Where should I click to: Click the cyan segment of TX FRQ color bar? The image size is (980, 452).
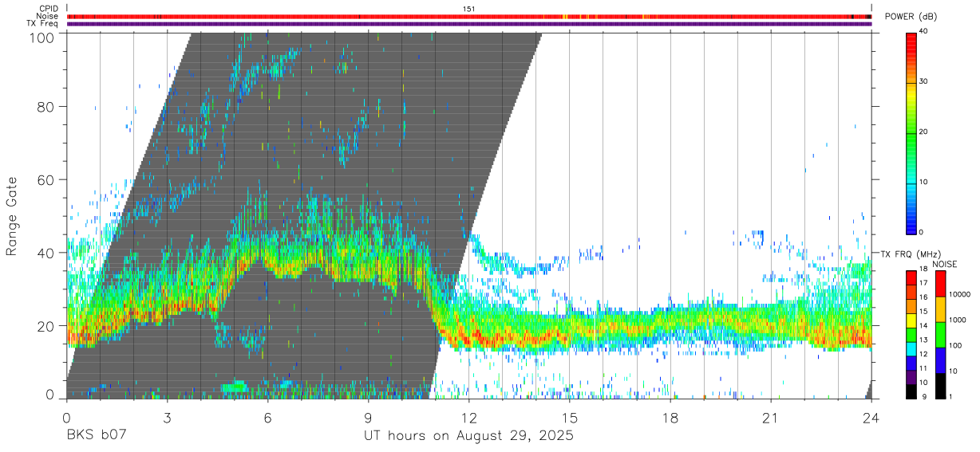point(911,349)
